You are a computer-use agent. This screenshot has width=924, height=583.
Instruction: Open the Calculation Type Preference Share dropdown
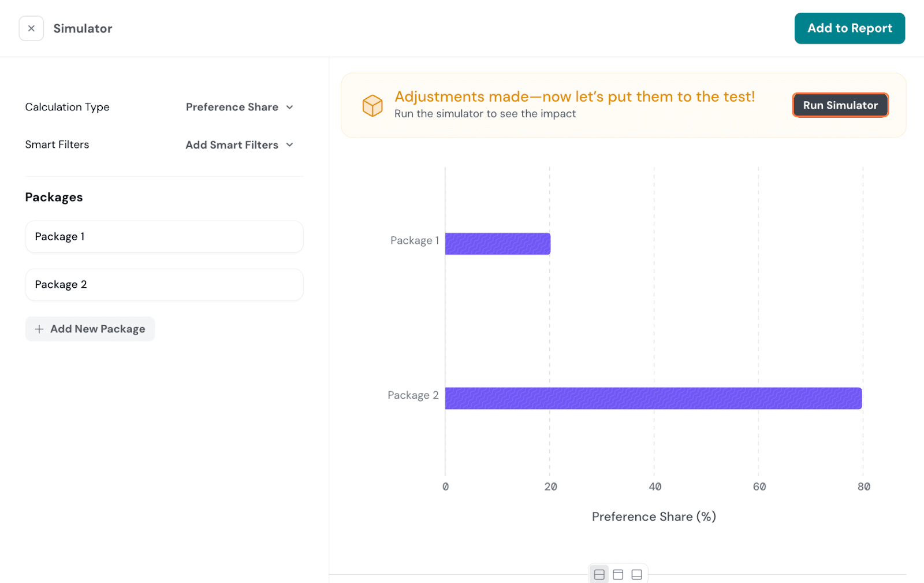point(232,107)
